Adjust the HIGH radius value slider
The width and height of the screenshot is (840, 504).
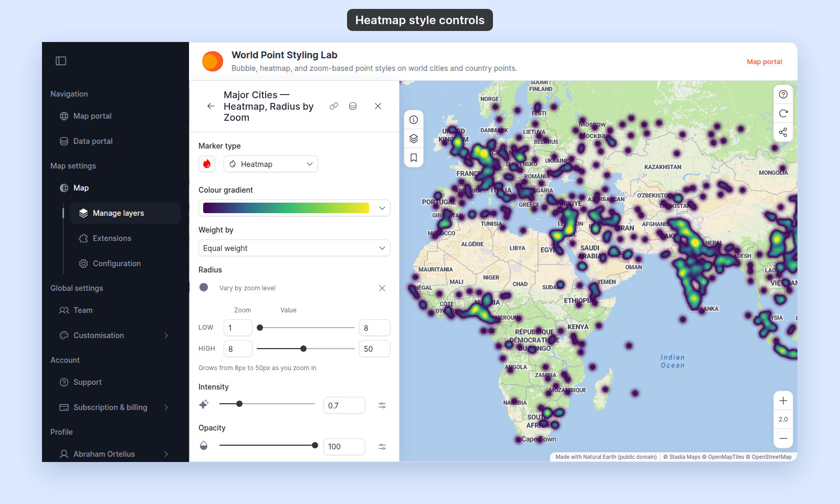(306, 349)
